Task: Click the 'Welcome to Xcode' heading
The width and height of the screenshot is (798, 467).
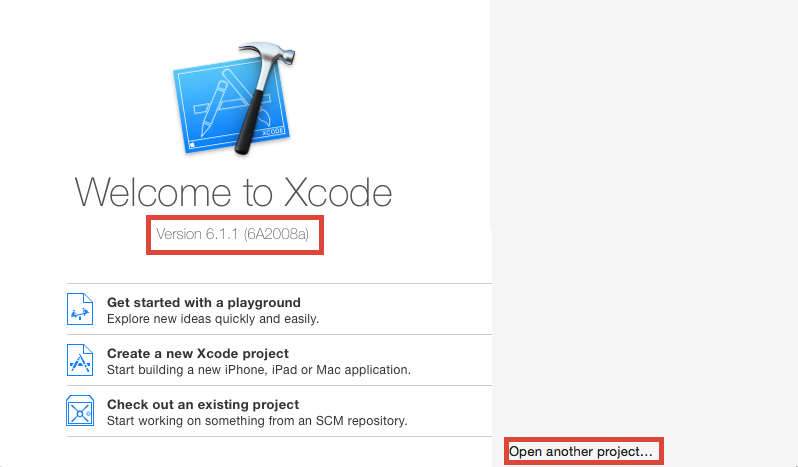Action: click(x=234, y=191)
